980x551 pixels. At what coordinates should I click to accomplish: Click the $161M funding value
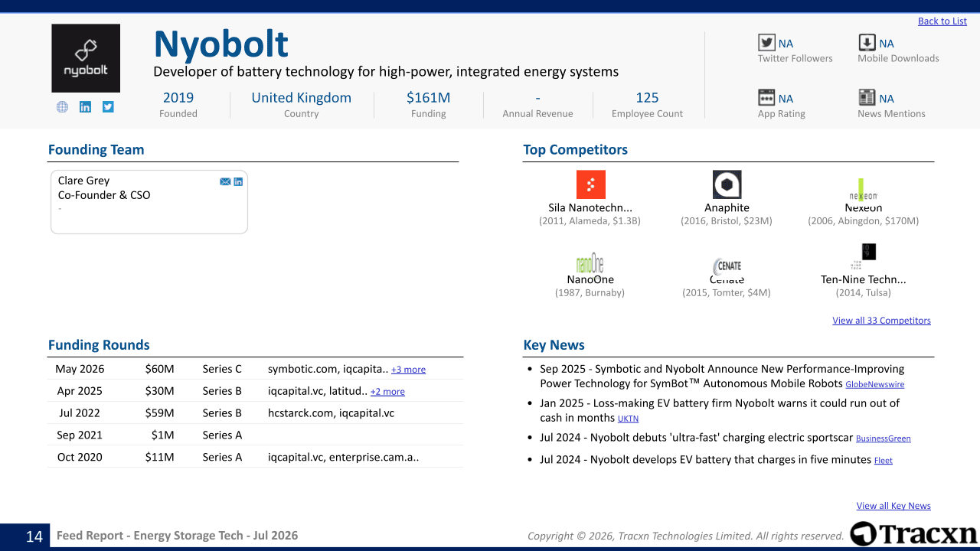tap(428, 98)
